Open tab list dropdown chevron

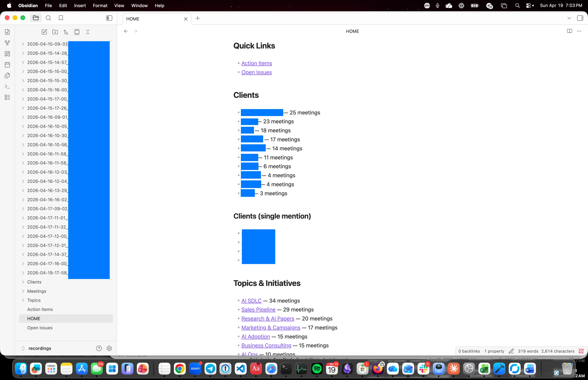[569, 18]
